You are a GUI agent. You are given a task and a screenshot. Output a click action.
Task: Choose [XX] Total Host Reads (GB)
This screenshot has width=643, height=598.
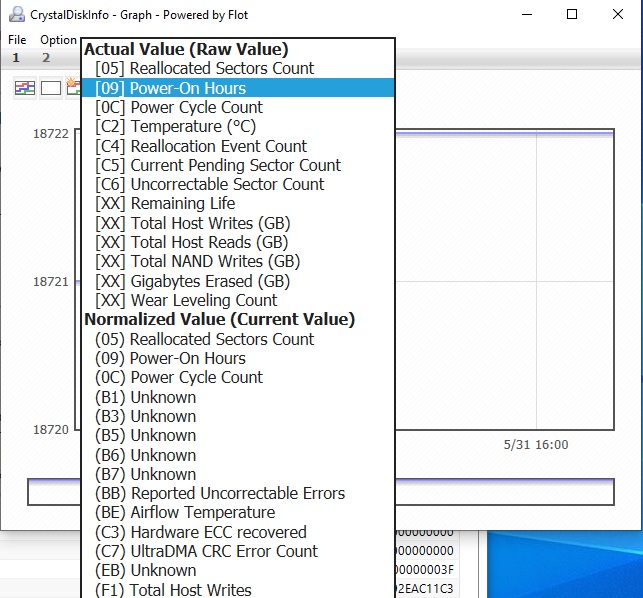click(x=238, y=242)
